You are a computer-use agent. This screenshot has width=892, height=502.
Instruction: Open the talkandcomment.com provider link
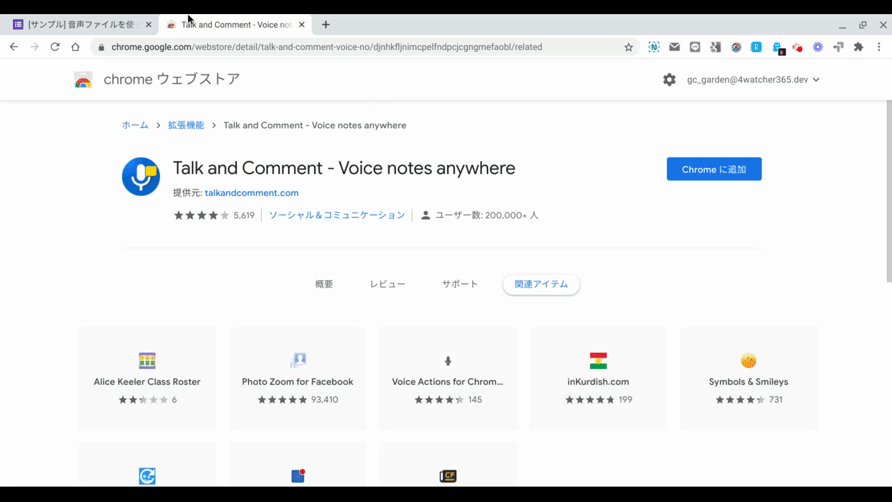(x=251, y=193)
